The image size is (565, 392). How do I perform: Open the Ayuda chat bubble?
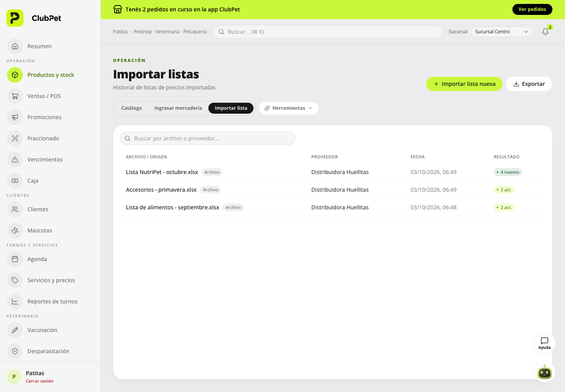[x=545, y=343]
